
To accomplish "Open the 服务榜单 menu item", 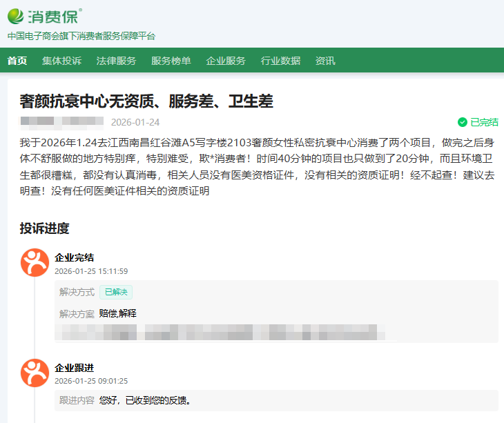I will point(171,61).
